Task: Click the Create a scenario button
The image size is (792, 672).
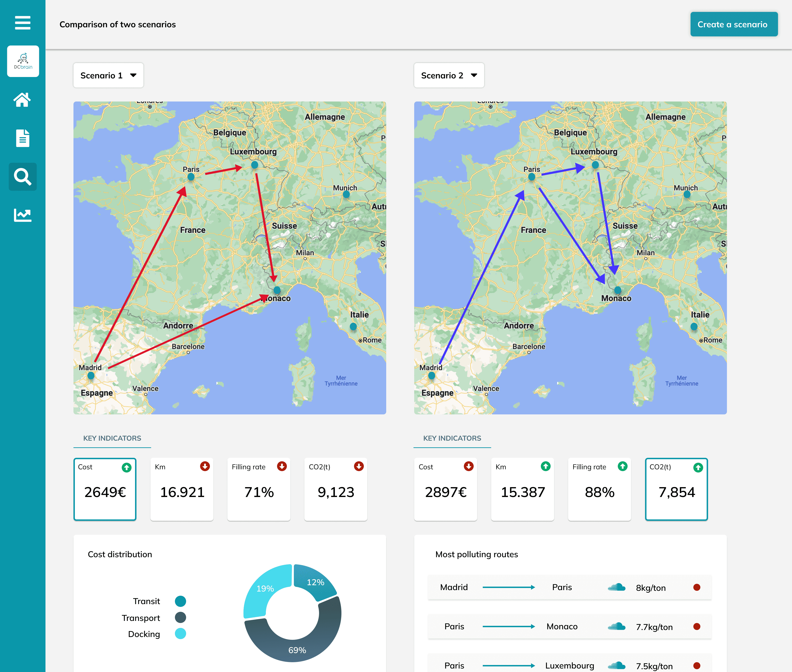Action: 734,24
